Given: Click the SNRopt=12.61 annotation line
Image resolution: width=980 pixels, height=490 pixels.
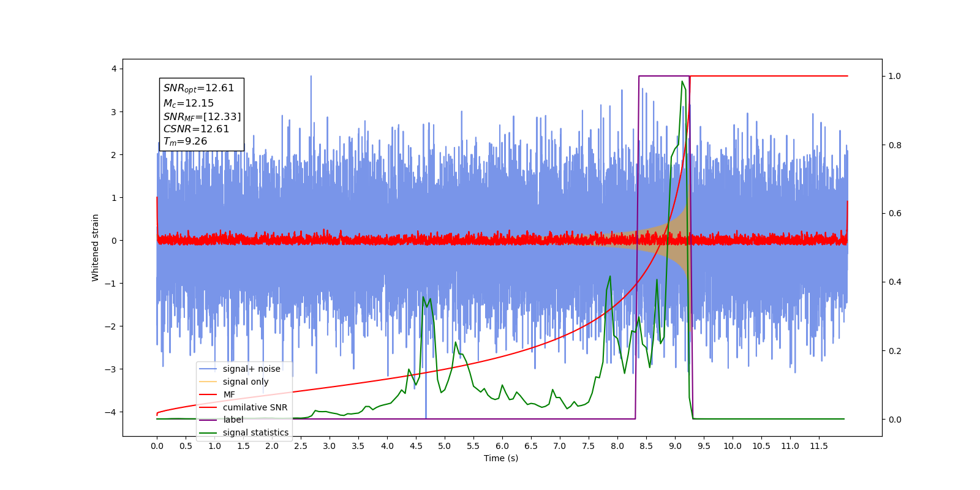Looking at the screenshot, I should (x=198, y=88).
